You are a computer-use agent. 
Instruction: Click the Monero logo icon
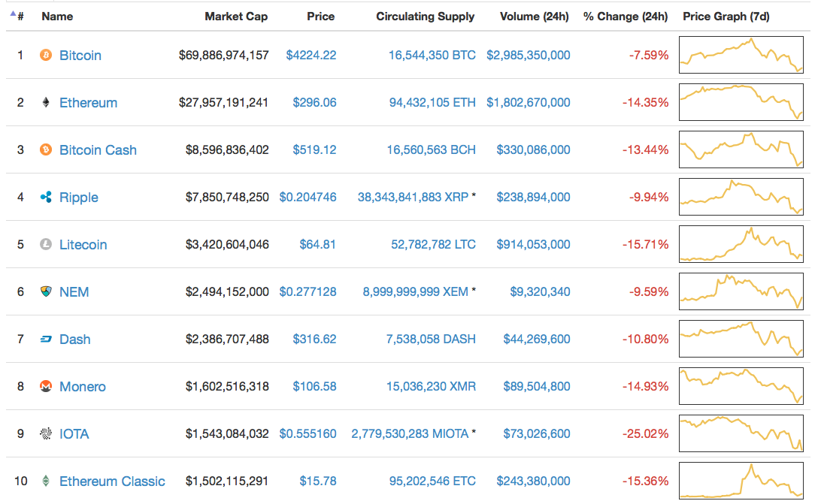(46, 387)
